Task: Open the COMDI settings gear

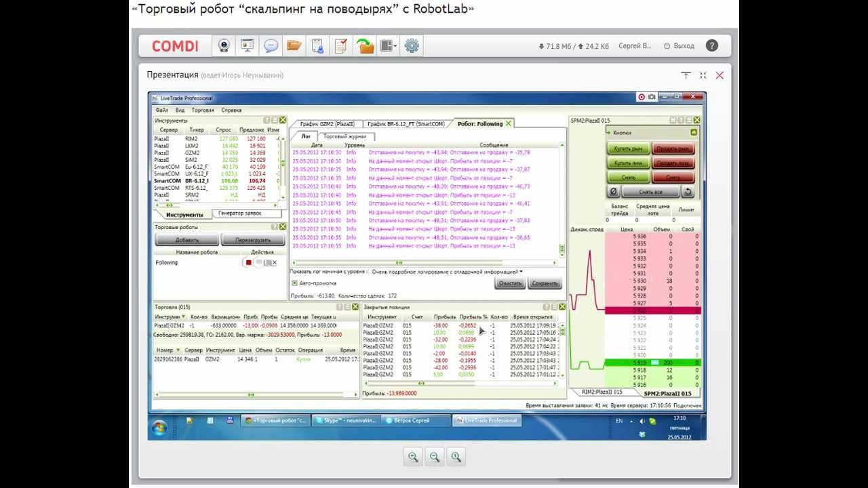Action: pos(412,46)
